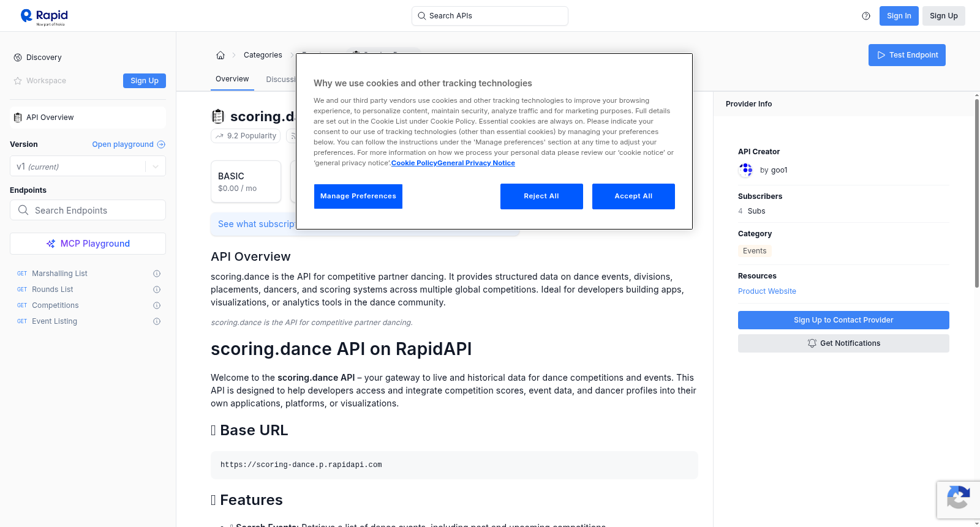
Task: Expand the v1 version dropdown
Action: (156, 166)
